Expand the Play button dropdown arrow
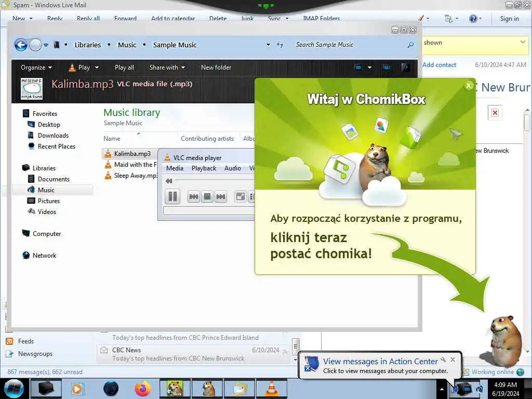532x399 pixels. click(97, 68)
